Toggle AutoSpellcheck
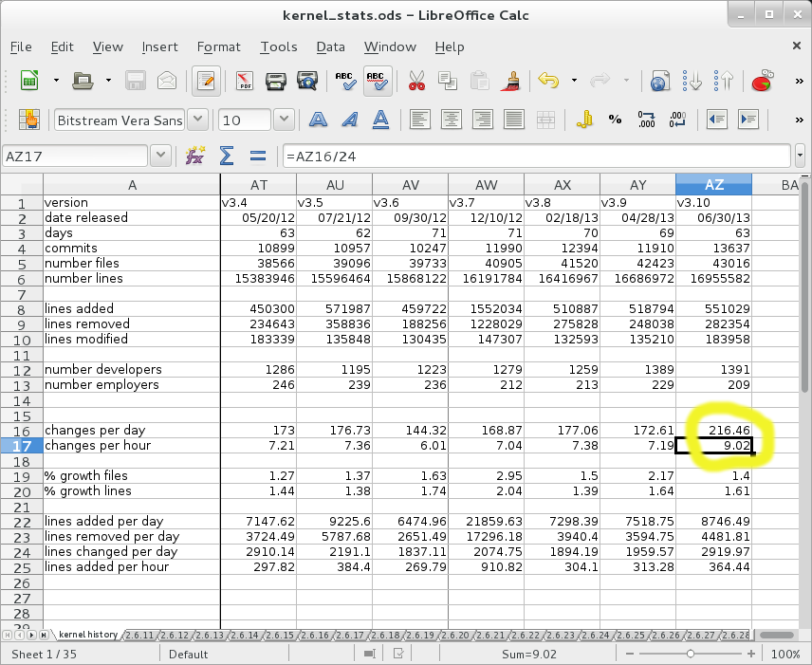This screenshot has height=665, width=812. coord(378,82)
